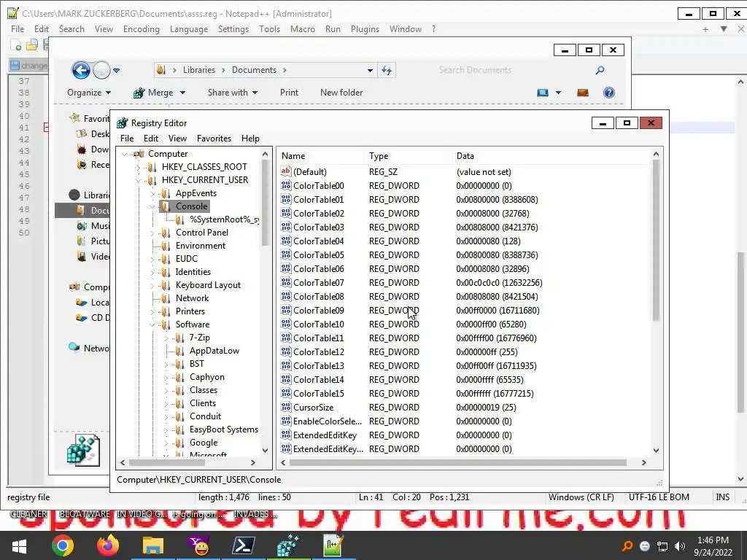747x560 pixels.
Task: Click the values pane horizontal scrollbar thumb
Action: pos(458,462)
